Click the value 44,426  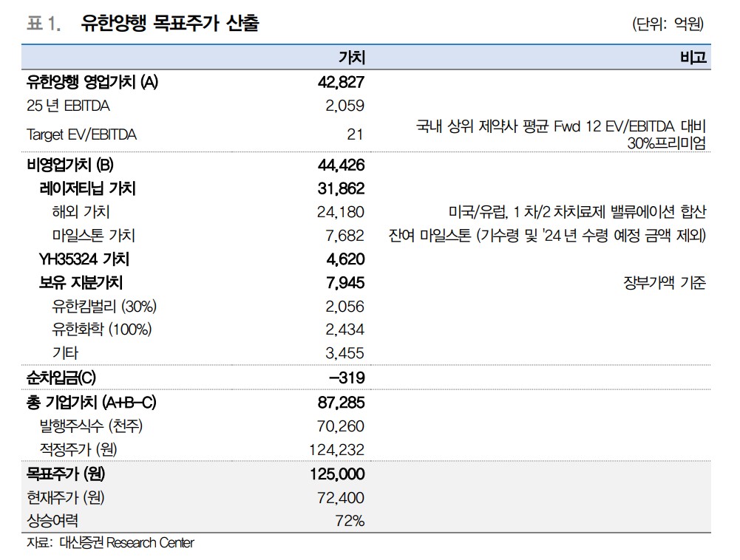341,165
